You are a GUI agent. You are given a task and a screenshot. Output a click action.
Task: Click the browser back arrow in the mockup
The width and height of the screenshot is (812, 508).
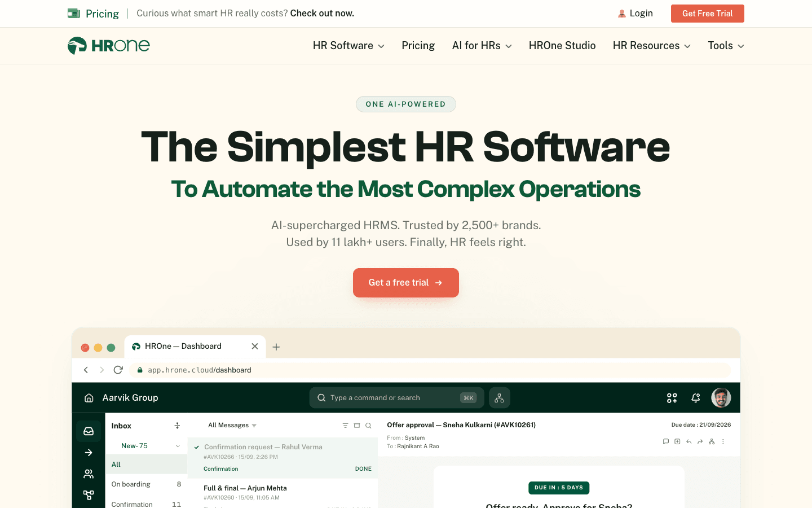click(86, 370)
